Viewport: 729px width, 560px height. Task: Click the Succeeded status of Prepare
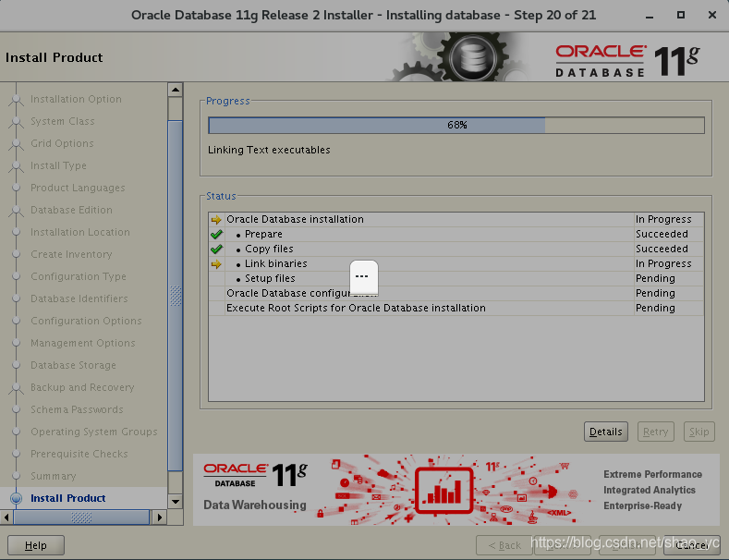pyautogui.click(x=662, y=234)
